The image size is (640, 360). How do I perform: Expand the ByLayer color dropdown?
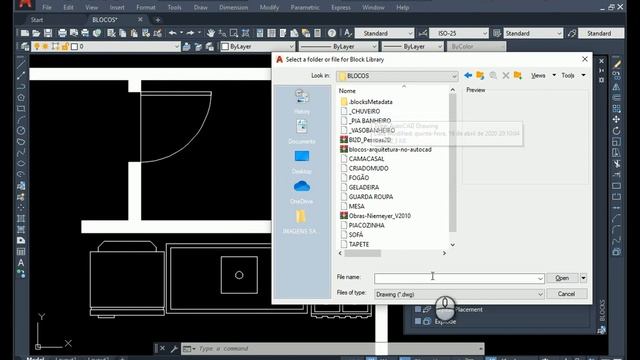(291, 47)
